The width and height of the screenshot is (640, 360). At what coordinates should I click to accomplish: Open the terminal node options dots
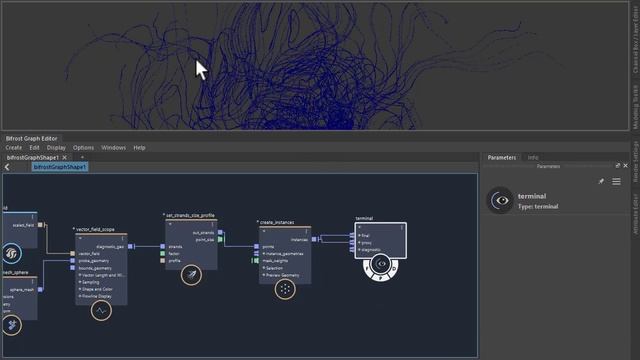[x=402, y=227]
